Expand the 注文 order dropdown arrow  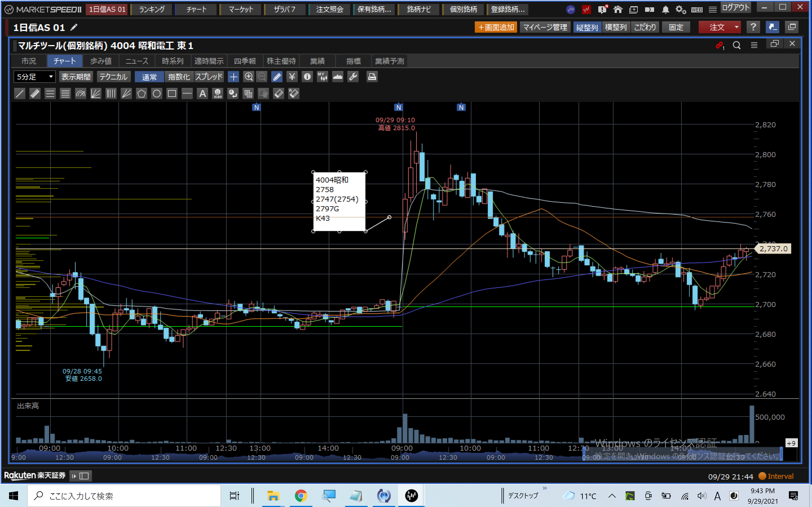[736, 27]
